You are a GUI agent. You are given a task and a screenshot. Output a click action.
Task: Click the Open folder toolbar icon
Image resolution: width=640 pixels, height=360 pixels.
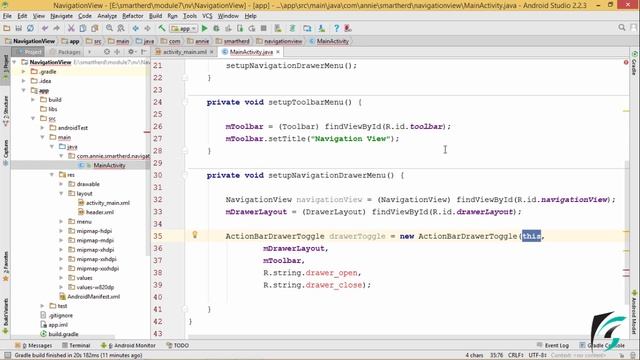click(7, 28)
